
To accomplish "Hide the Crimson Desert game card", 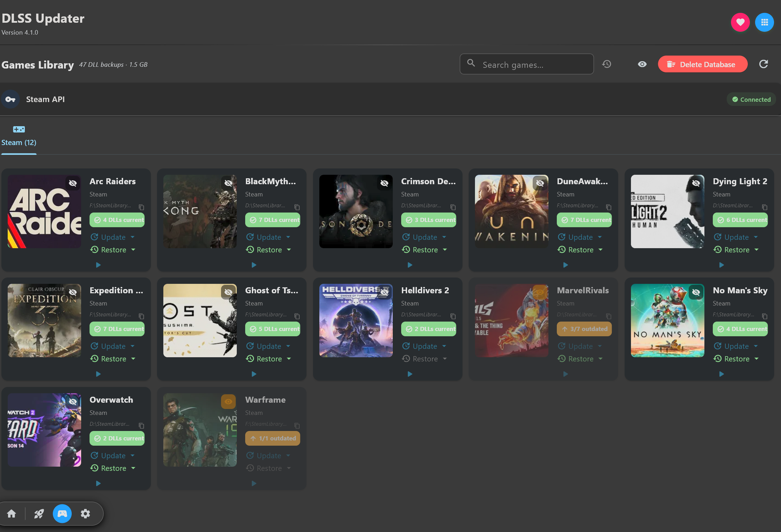I will pyautogui.click(x=384, y=183).
